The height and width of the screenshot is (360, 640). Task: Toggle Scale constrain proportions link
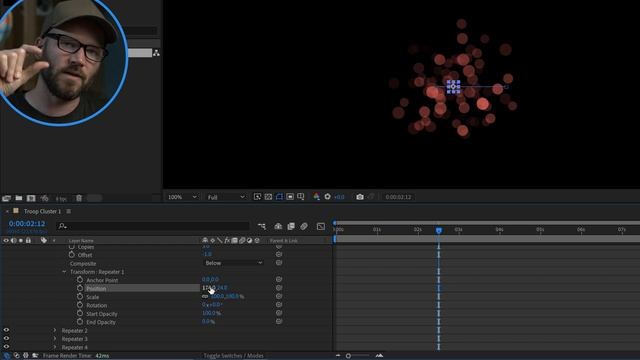pyautogui.click(x=205, y=296)
